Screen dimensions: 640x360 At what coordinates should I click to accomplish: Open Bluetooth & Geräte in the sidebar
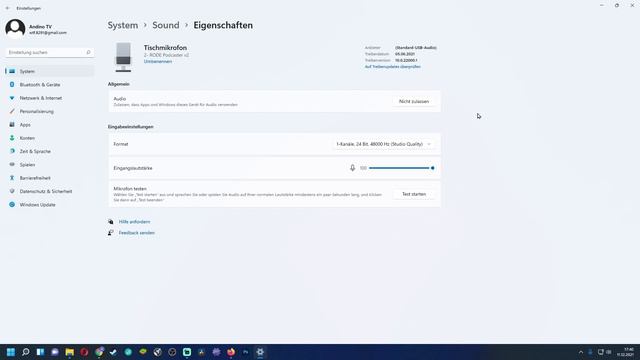coord(49,84)
